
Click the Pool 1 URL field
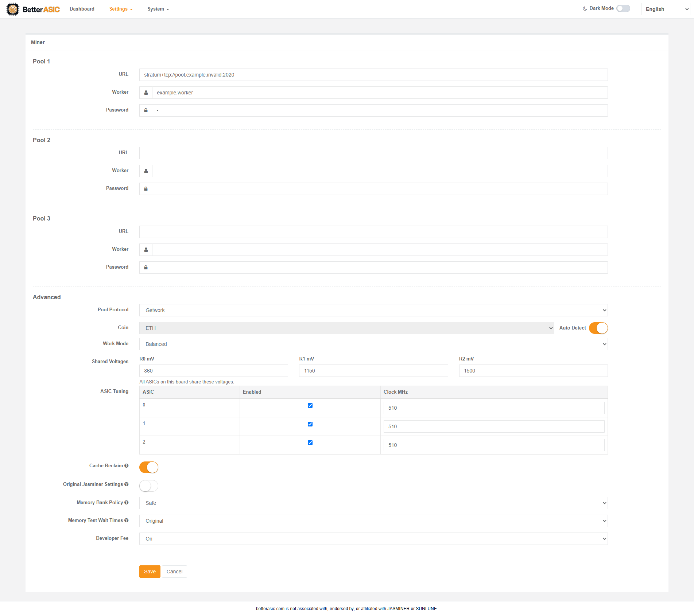pos(373,75)
